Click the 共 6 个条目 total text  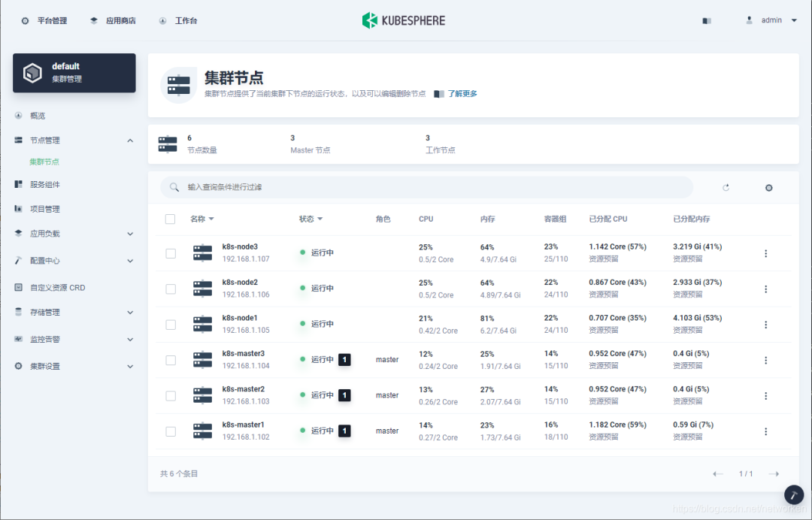179,474
